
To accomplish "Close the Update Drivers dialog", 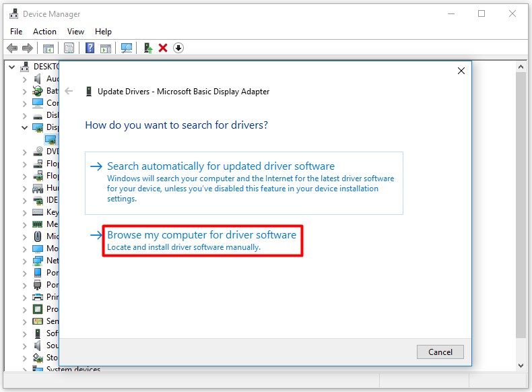I will point(461,71).
